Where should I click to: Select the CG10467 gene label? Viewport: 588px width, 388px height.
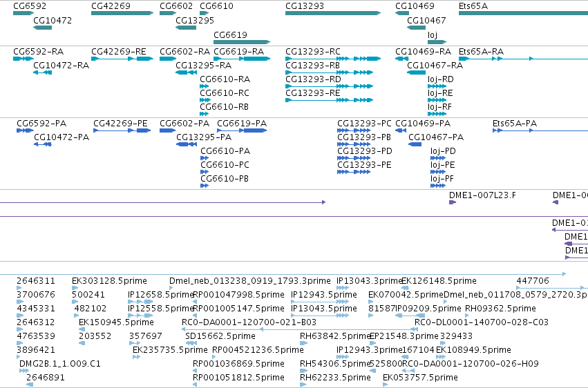coord(426,21)
